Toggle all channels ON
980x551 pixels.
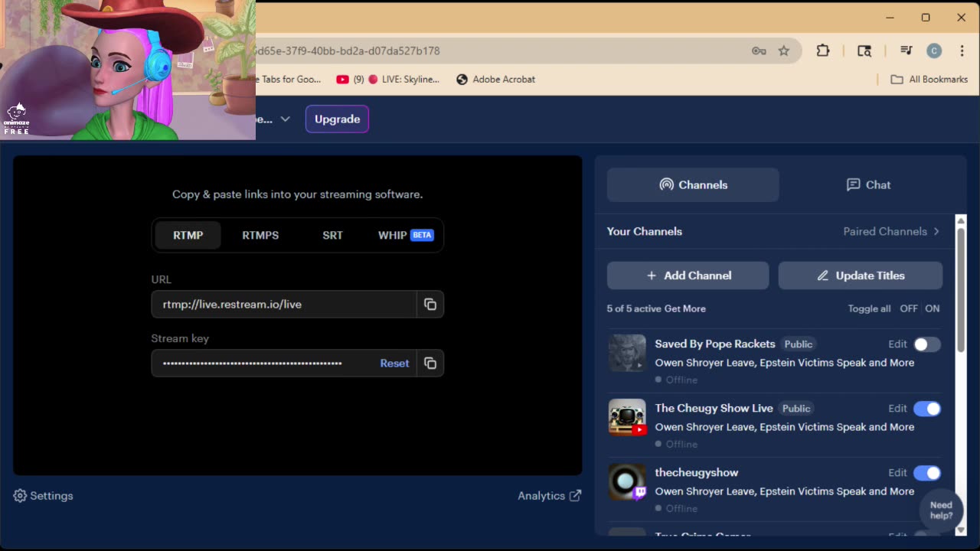933,308
